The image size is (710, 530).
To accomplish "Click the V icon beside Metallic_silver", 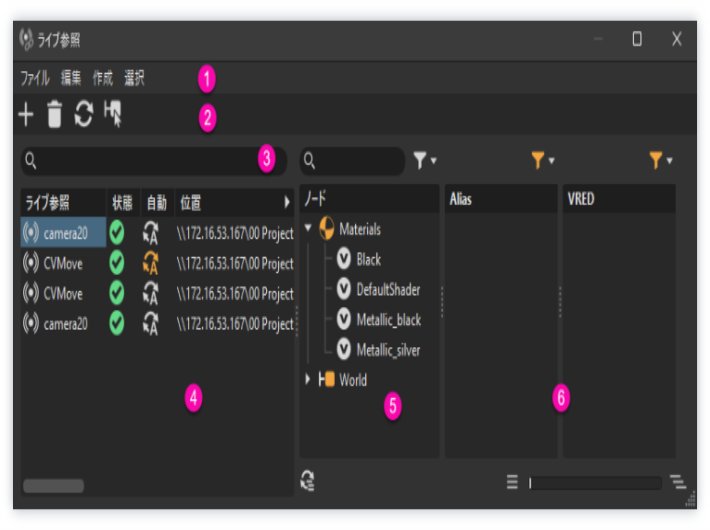I will click(344, 349).
